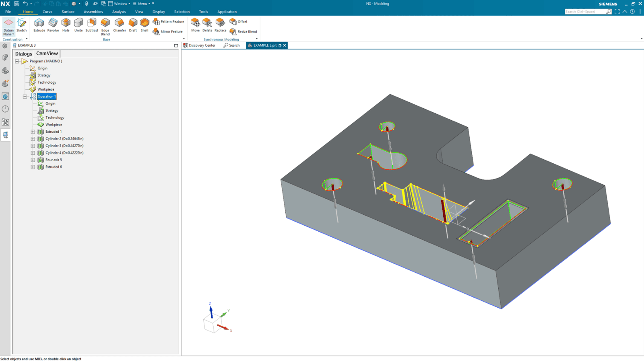Viewport: 644px width, 362px height.
Task: Collapse the Program ( MAKINO ) node
Action: (17, 61)
